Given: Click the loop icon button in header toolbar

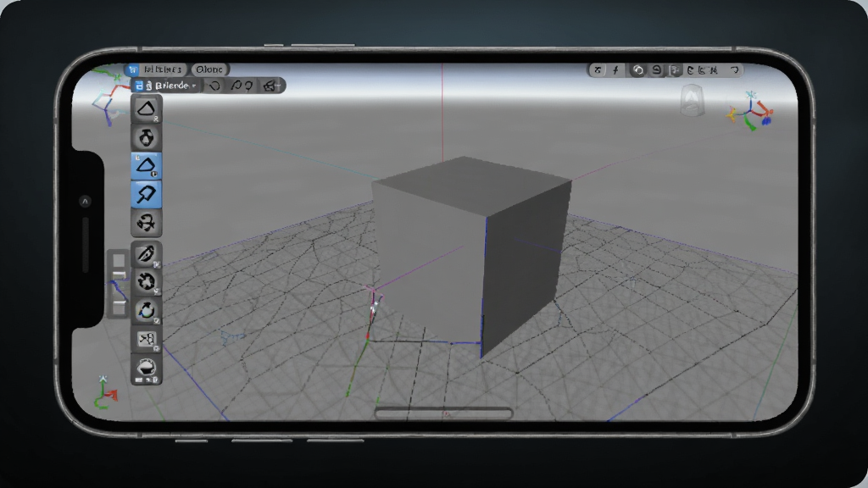Looking at the screenshot, I should click(x=214, y=86).
